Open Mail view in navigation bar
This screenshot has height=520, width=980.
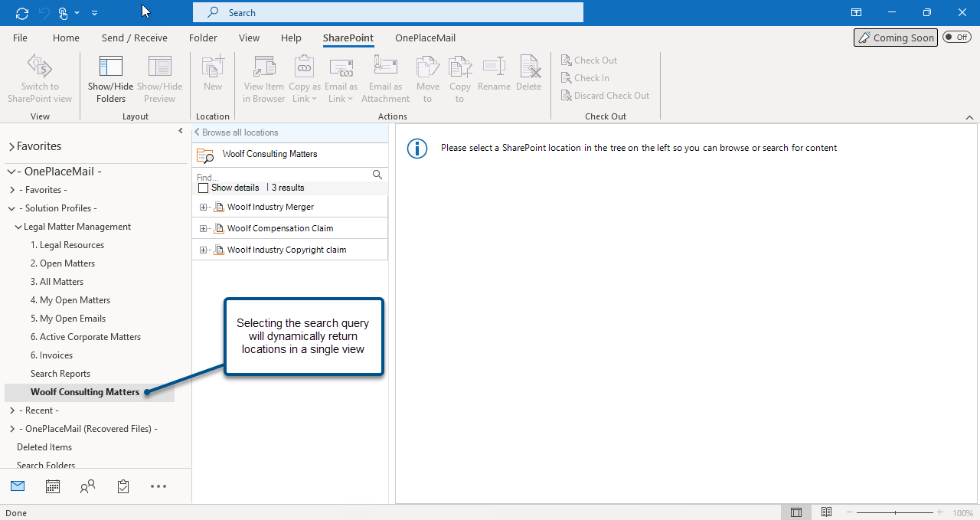(x=17, y=486)
